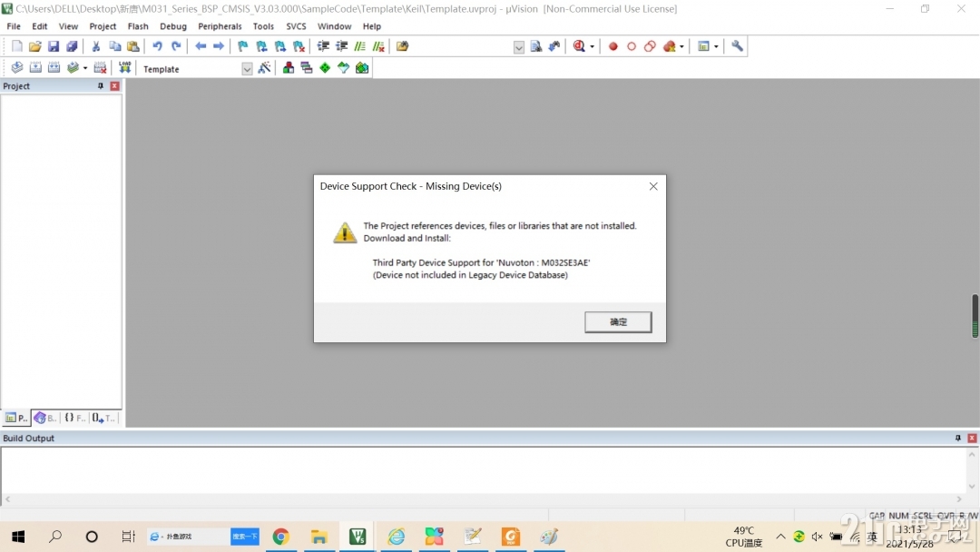Image resolution: width=980 pixels, height=552 pixels.
Task: Redo the last edit
Action: 176,46
